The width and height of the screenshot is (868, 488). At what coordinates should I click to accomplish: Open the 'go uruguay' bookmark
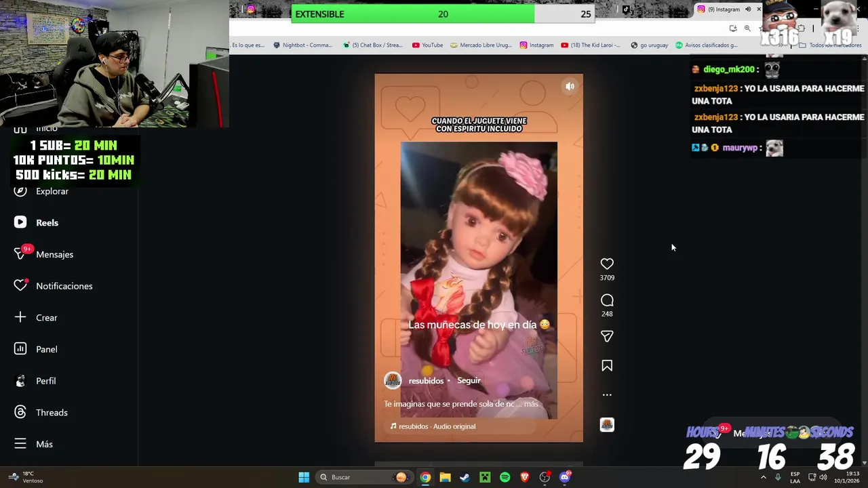pos(649,45)
